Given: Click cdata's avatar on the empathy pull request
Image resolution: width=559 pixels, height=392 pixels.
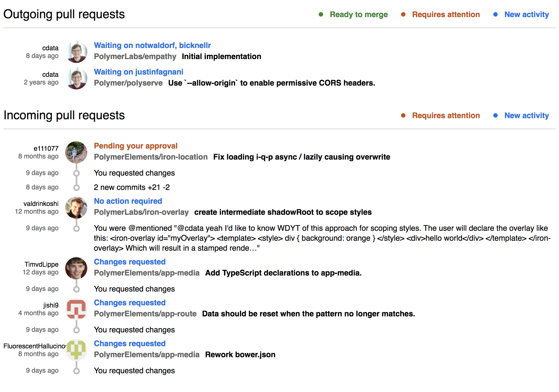Looking at the screenshot, I should (77, 52).
